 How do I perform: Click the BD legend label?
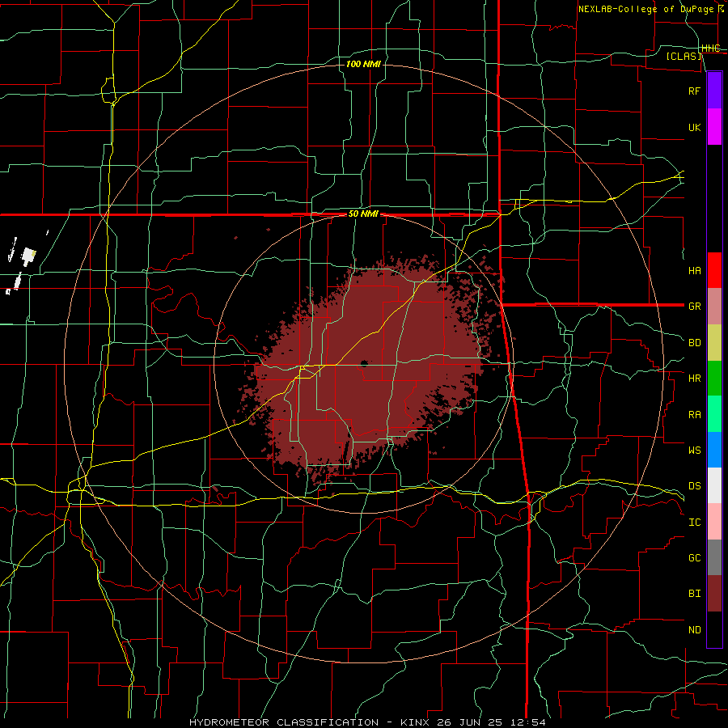point(695,343)
